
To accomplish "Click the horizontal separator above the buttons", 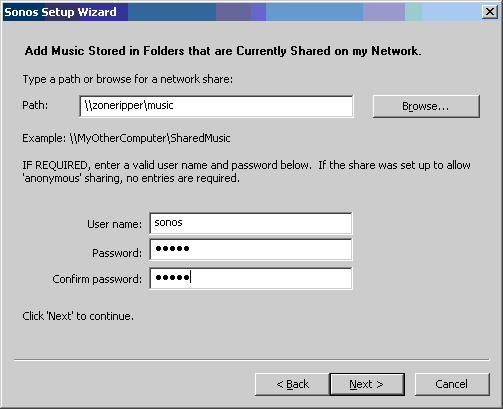I will (x=252, y=360).
